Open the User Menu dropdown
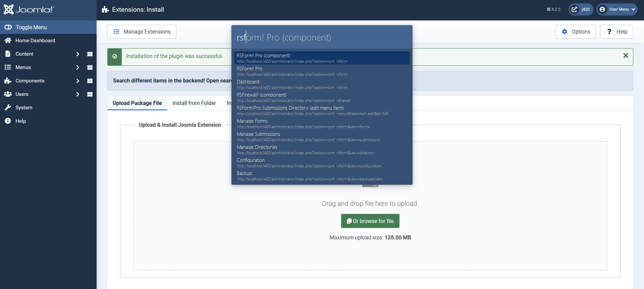644x289 pixels. click(617, 9)
